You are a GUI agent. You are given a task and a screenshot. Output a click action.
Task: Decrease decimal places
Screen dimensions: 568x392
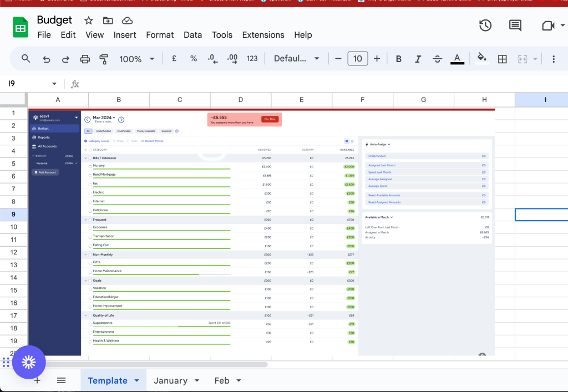tap(212, 59)
